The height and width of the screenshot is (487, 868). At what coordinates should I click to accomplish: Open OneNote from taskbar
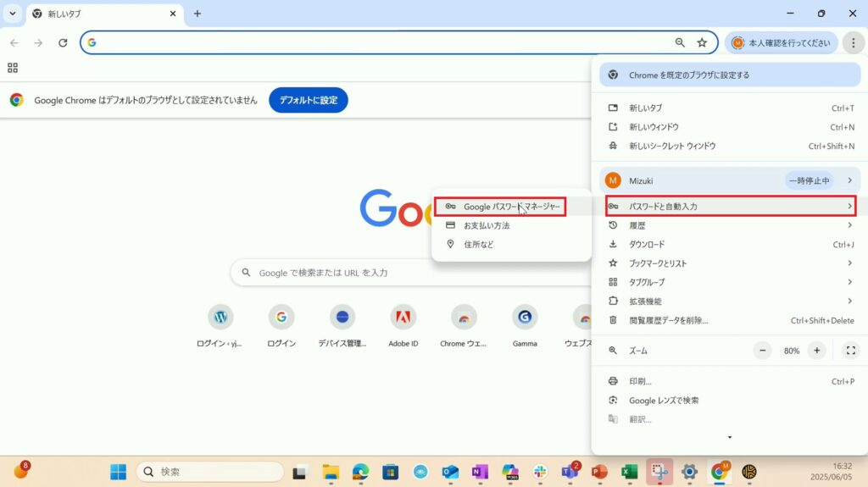tap(480, 472)
